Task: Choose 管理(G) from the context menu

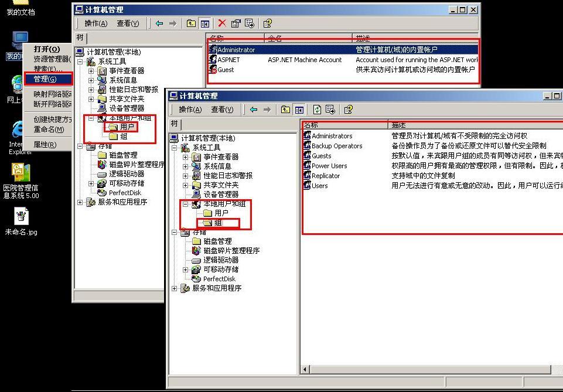Action: coord(48,79)
